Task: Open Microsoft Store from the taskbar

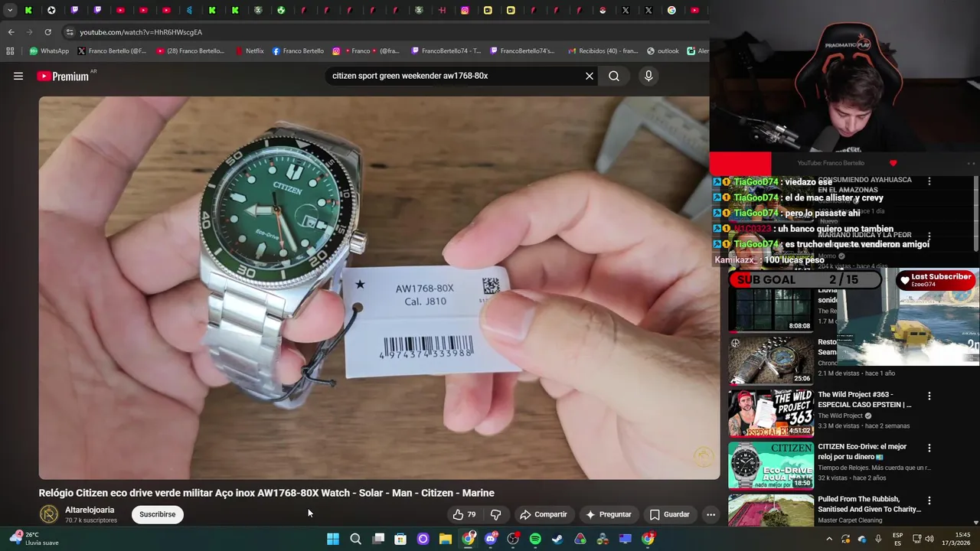Action: 400,540
